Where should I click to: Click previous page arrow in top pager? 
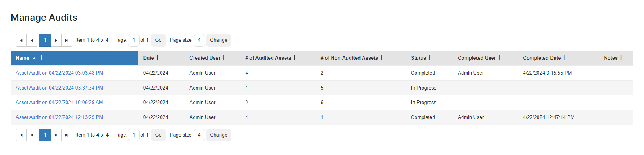32,40
